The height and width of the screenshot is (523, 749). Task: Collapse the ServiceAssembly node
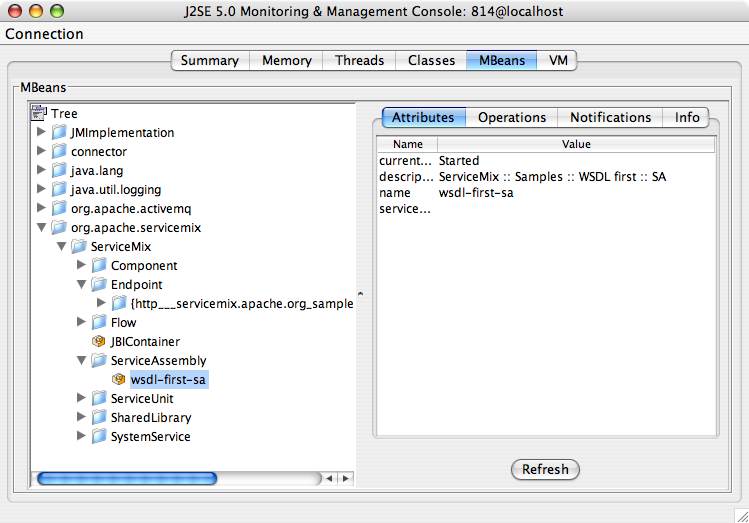click(81, 361)
